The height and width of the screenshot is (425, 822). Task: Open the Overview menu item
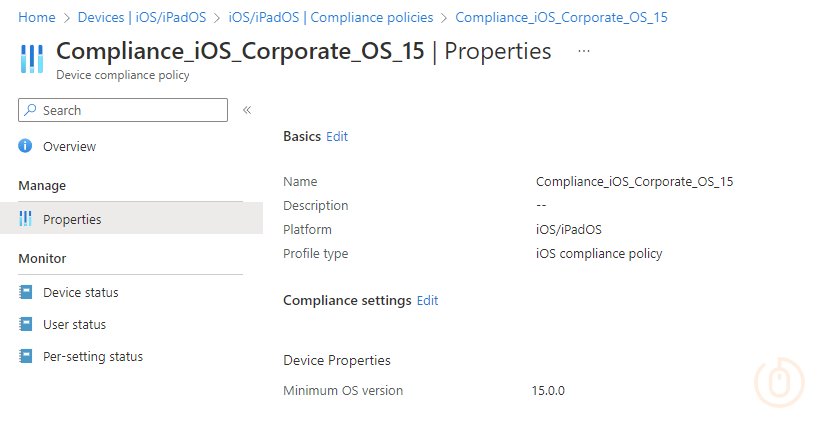tap(69, 147)
